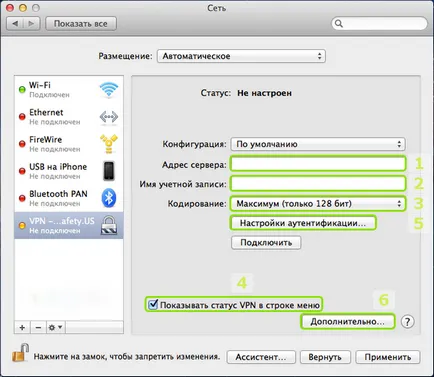The image size is (434, 377).
Task: Click the lock to prevent changes
Action: 20,353
